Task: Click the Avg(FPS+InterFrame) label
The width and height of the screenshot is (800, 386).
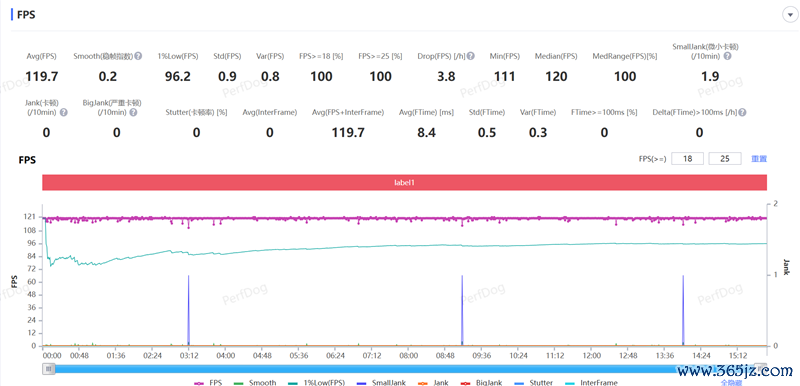Action: (x=348, y=112)
